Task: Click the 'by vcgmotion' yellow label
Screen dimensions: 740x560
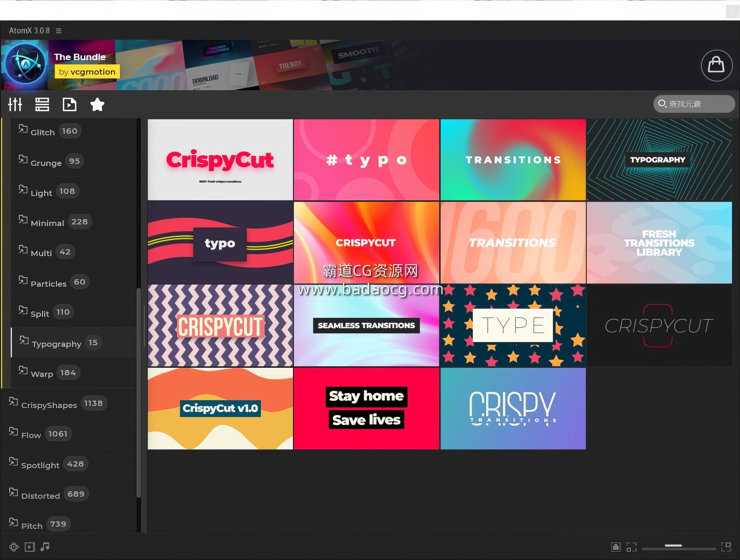Action: tap(87, 72)
